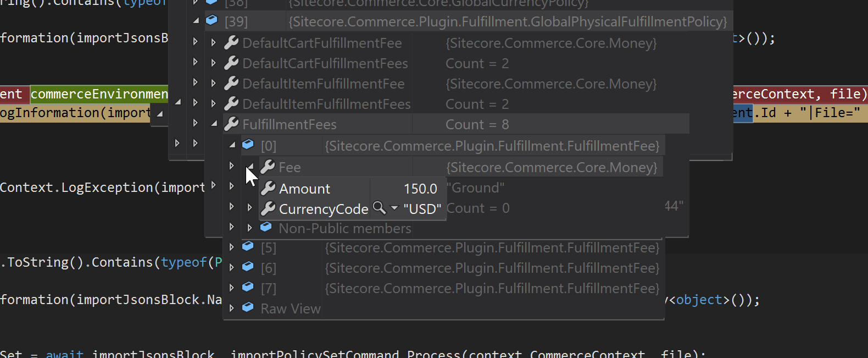Click the blue object icon of [39]
Viewport: 868px width, 358px height.
tap(212, 20)
